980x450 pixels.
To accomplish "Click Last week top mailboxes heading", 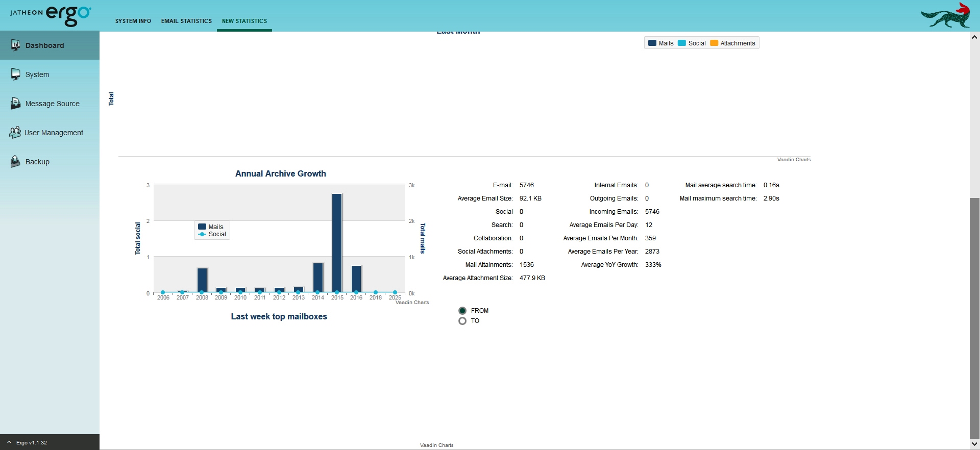I will tap(279, 316).
